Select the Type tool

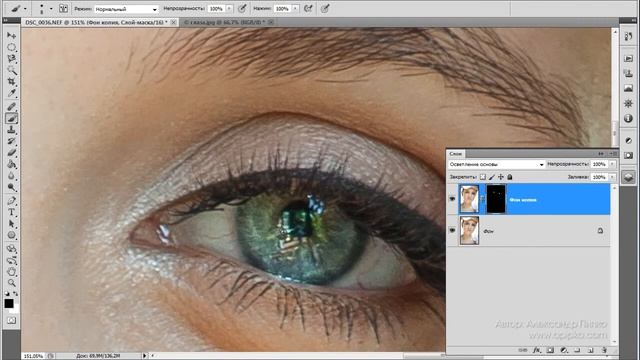tap(11, 212)
